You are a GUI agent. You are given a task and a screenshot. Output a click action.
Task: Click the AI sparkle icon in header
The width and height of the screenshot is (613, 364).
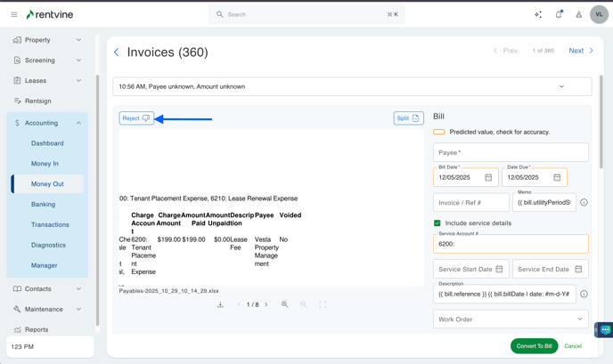click(x=538, y=14)
